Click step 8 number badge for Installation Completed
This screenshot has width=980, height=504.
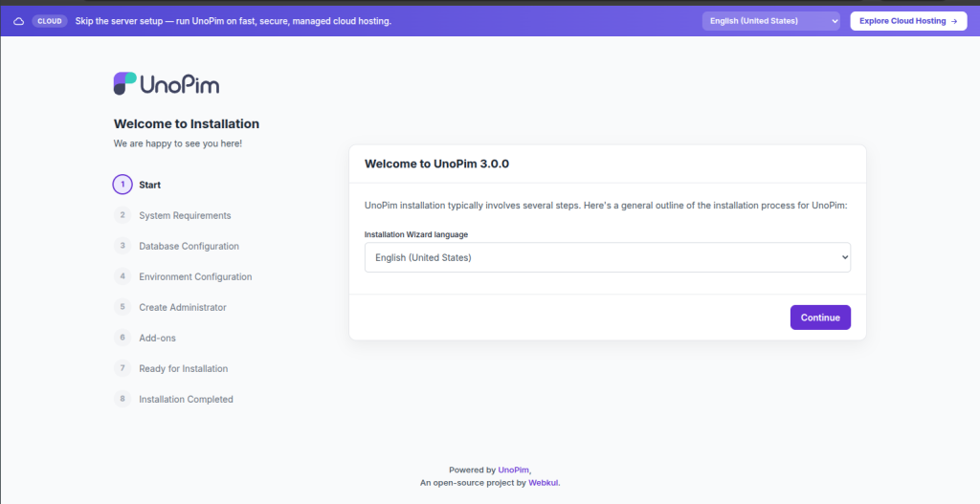click(122, 399)
